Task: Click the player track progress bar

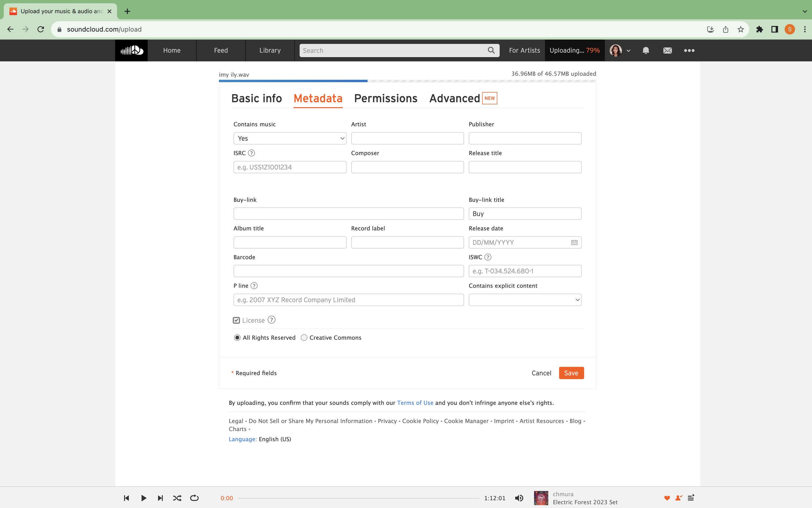Action: [x=358, y=498]
